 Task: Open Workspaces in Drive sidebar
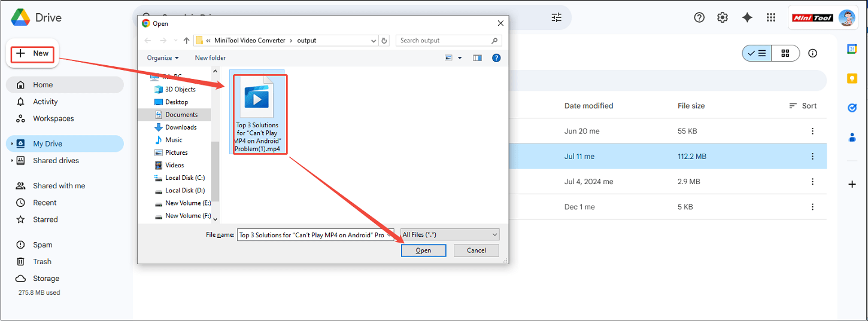(65, 118)
